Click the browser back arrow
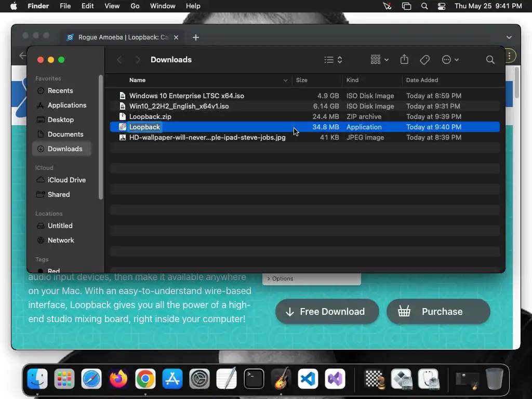Viewport: 532px width, 399px height. click(x=22, y=55)
